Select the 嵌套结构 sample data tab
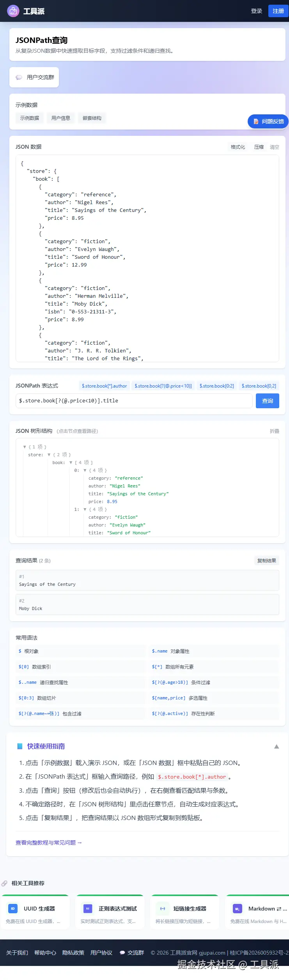This screenshot has width=289, height=980. click(92, 118)
